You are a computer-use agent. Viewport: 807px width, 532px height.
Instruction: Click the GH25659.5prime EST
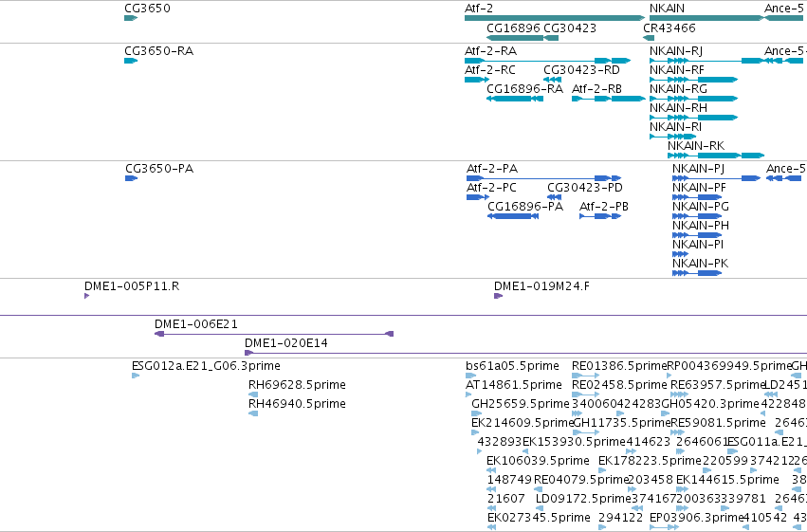point(477,413)
